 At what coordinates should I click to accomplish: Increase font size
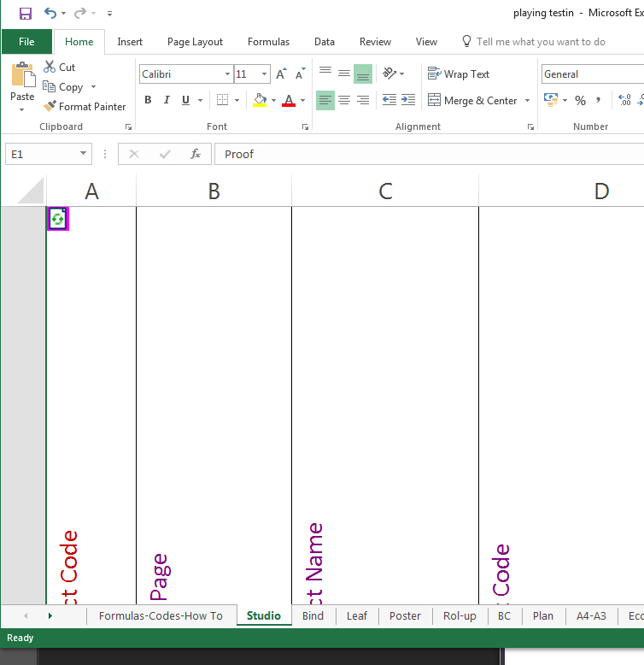point(281,74)
